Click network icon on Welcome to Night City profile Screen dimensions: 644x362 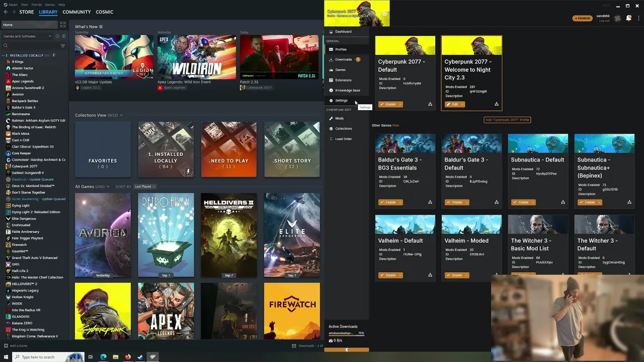click(x=497, y=104)
